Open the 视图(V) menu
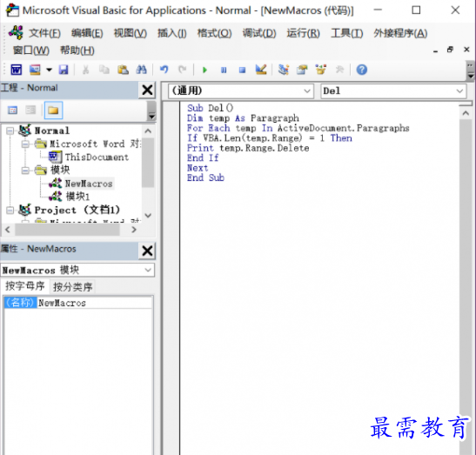 tap(131, 33)
